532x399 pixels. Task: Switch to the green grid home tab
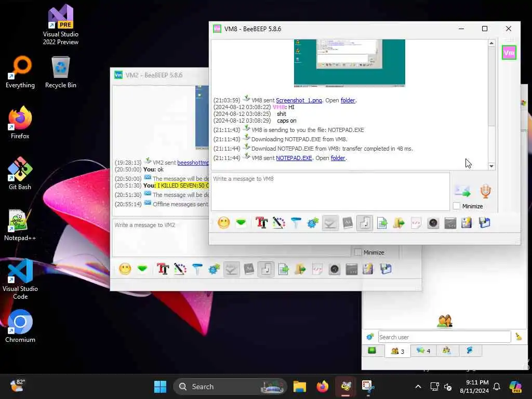pos(372,351)
